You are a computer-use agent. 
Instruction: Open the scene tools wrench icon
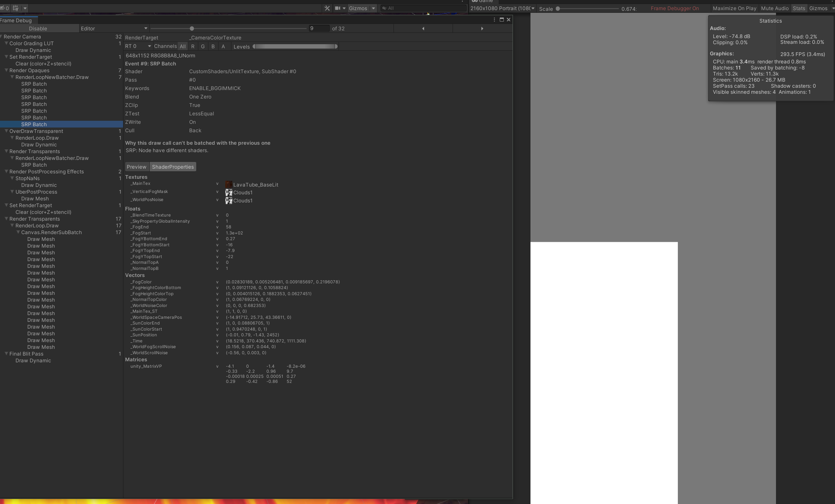pos(327,8)
